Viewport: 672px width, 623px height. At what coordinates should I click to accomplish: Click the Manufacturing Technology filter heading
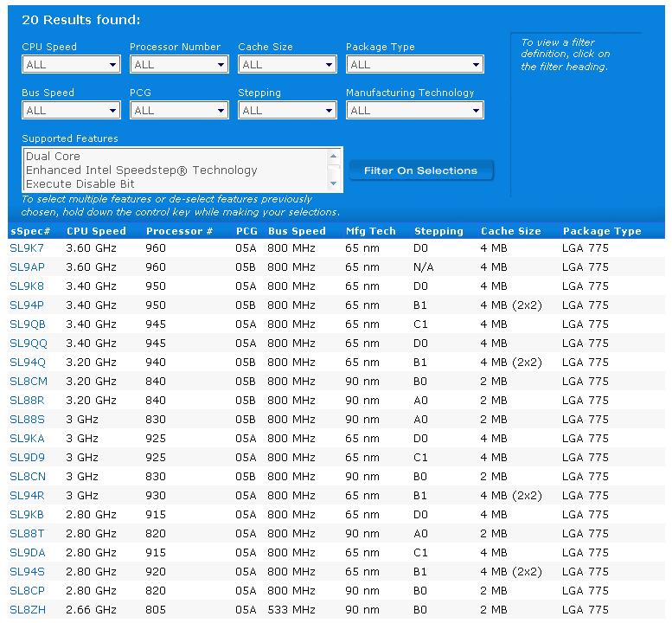(410, 93)
